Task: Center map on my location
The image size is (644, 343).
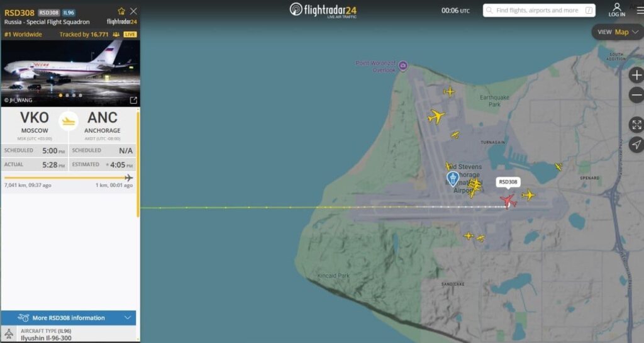Action: 636,144
